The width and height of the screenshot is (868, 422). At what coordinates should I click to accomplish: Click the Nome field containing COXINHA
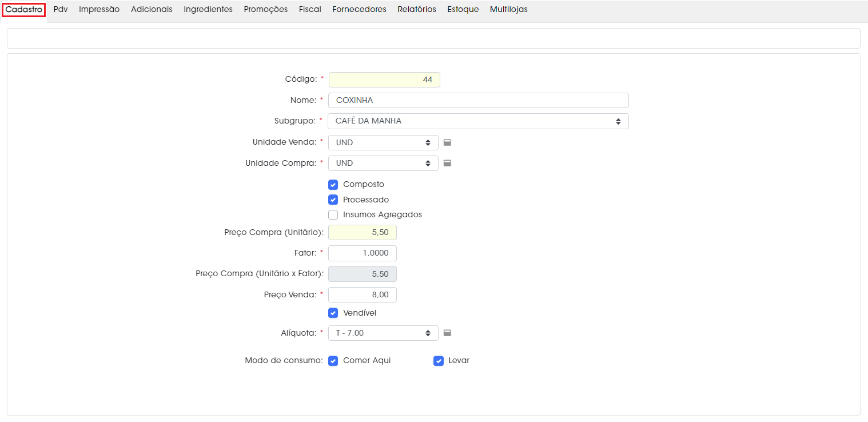pos(479,100)
